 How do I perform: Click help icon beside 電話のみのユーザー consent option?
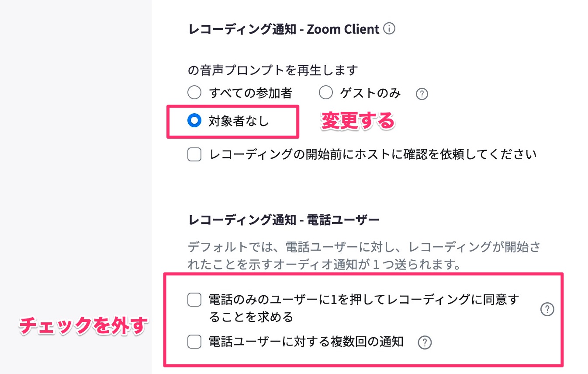pos(547,309)
